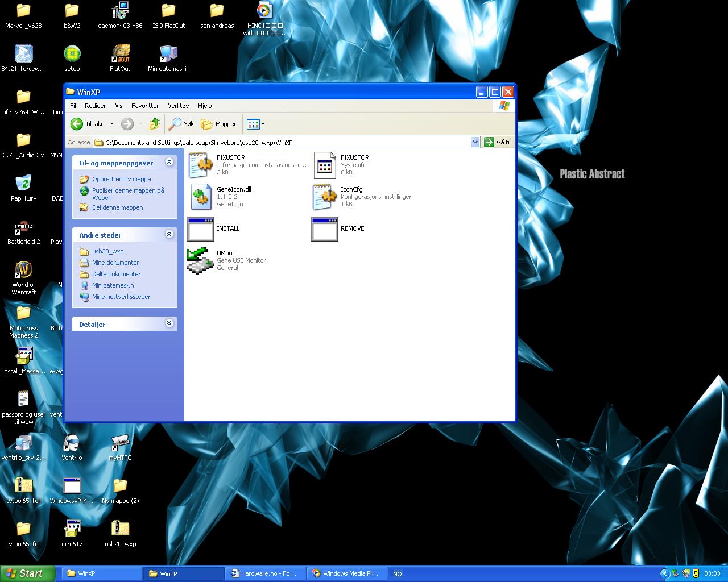
Task: Open the Delte dokumenter link
Action: click(x=116, y=274)
